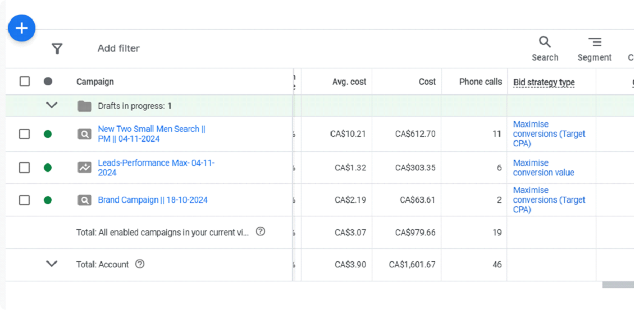Open the filter funnel icon

pos(57,49)
